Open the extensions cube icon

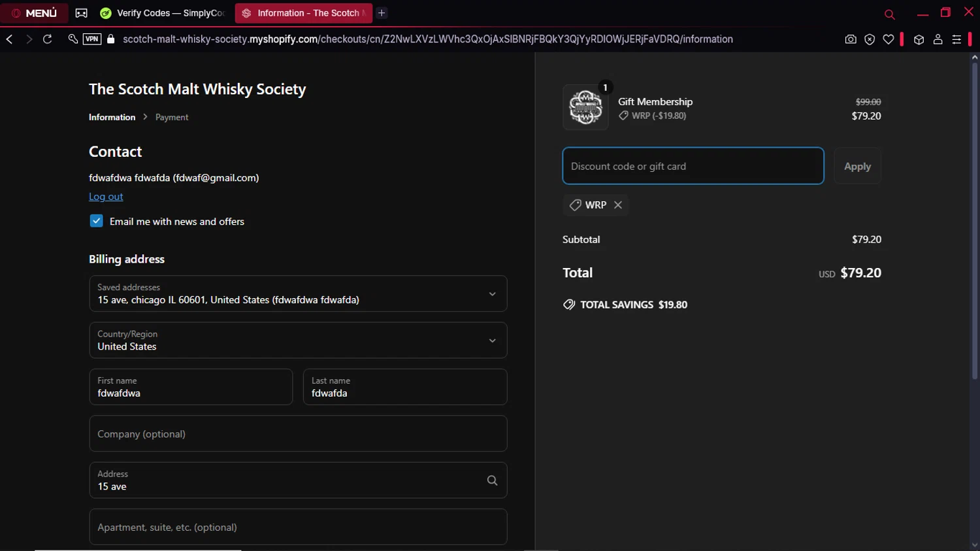coord(919,39)
